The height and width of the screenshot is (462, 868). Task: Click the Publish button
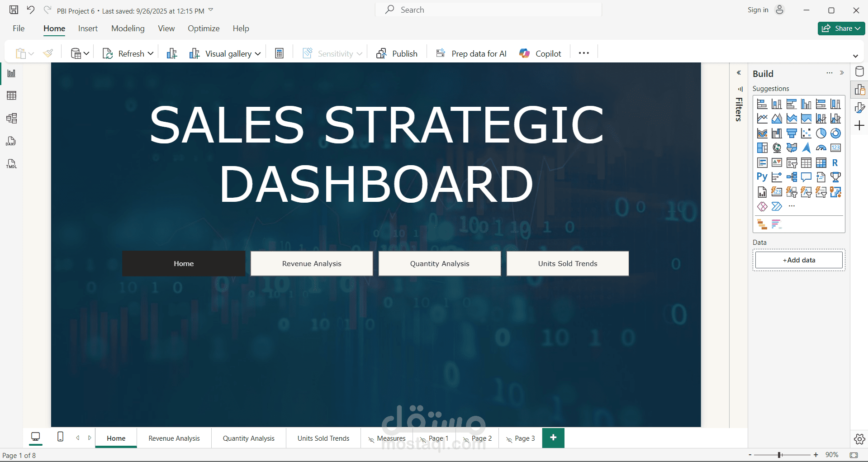[x=397, y=53]
